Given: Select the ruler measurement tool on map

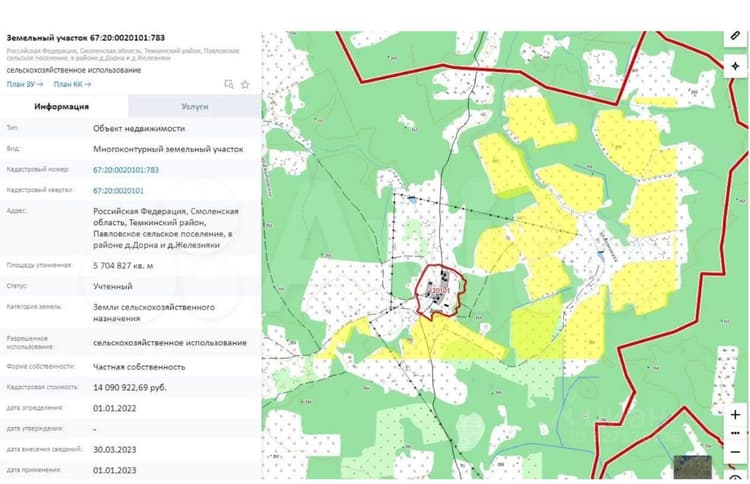Looking at the screenshot, I should (735, 36).
